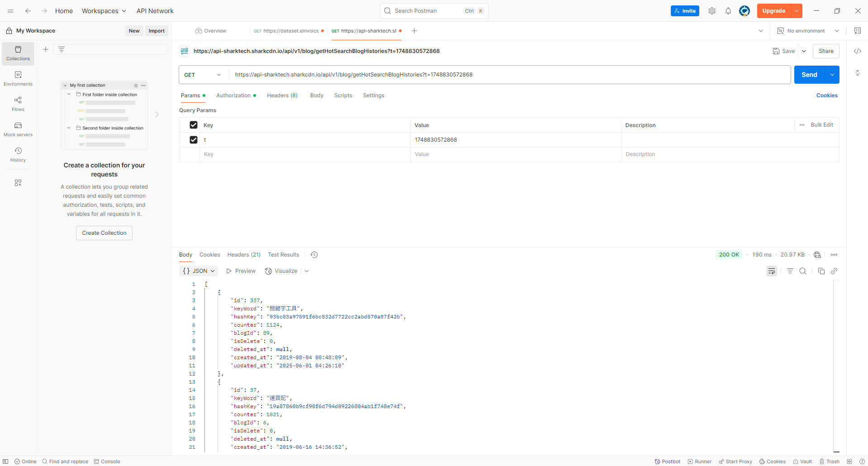Viewport: 868px width, 466px height.
Task: Open the code snippet panel icon
Action: pyautogui.click(x=858, y=51)
